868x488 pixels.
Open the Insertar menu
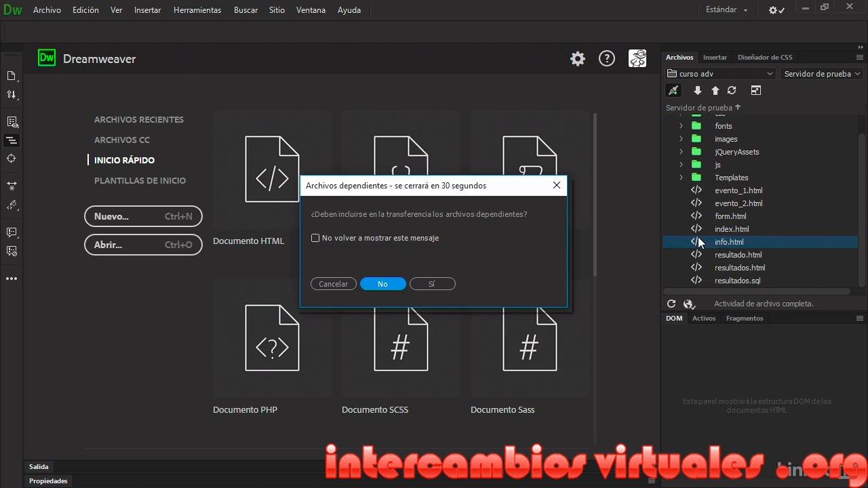pos(148,10)
